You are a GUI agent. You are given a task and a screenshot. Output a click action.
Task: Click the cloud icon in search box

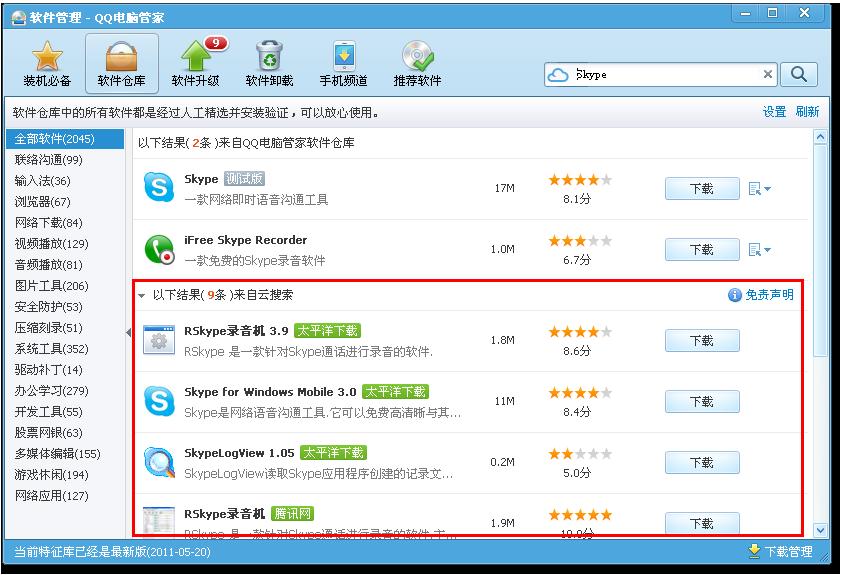click(x=558, y=75)
